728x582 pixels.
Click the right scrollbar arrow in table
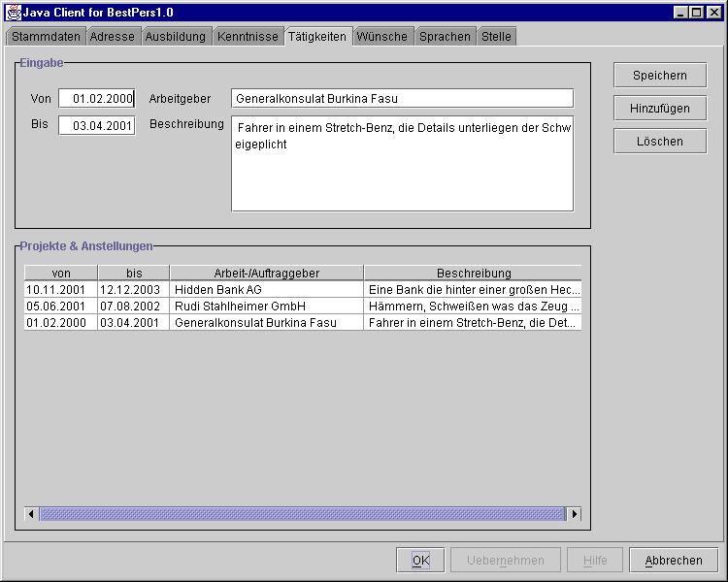[574, 514]
